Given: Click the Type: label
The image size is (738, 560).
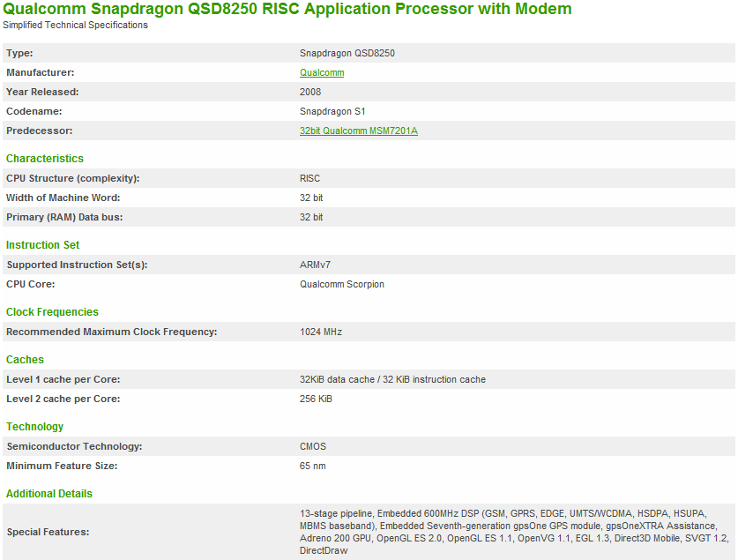Looking at the screenshot, I should pyautogui.click(x=19, y=53).
